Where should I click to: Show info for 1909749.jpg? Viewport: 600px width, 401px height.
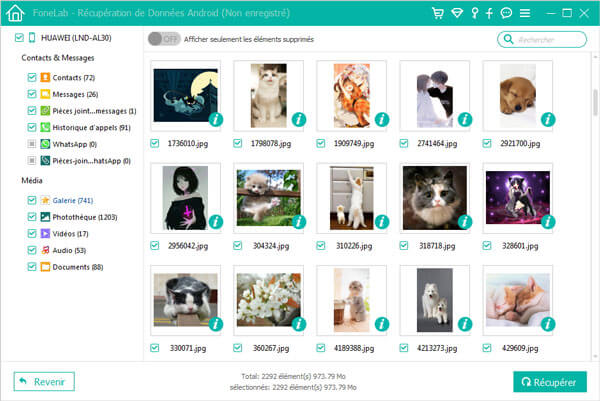click(x=382, y=120)
